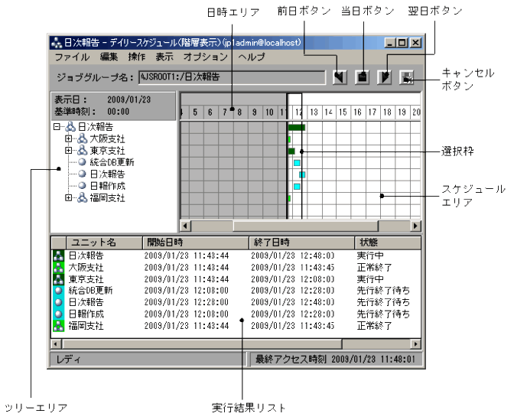Click hour 18 in the time header
The height and width of the screenshot is (420, 514).
388,112
